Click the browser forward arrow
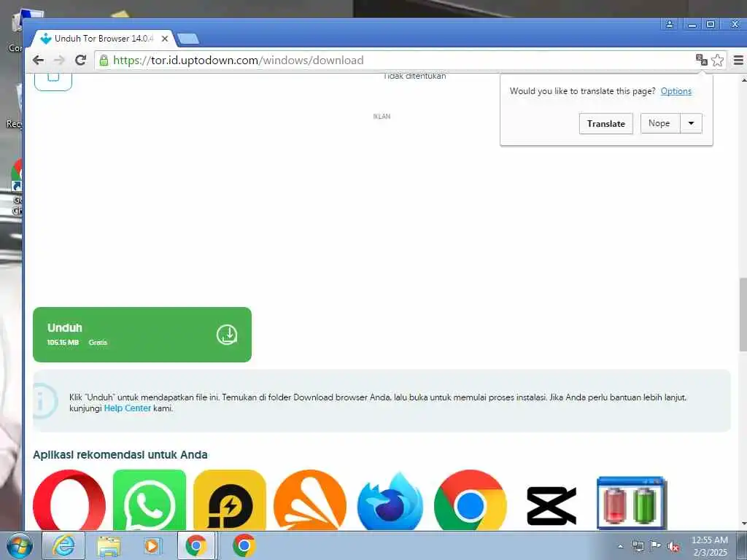747x560 pixels. point(59,60)
